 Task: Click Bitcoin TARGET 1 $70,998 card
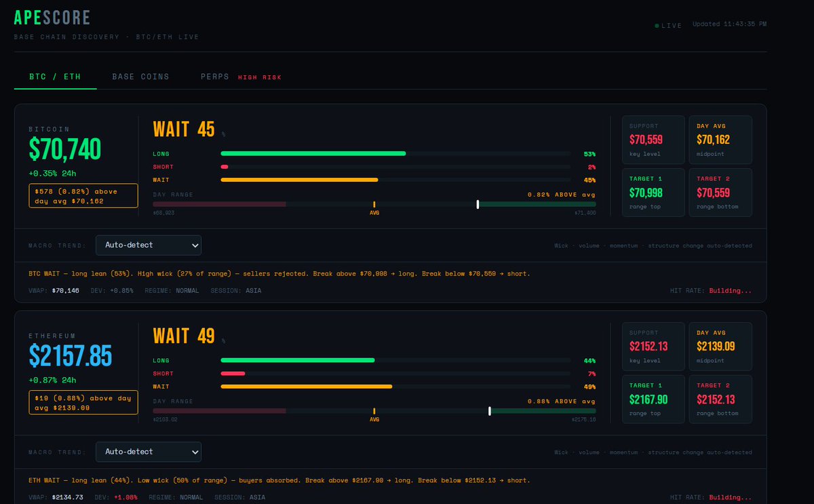(x=653, y=193)
